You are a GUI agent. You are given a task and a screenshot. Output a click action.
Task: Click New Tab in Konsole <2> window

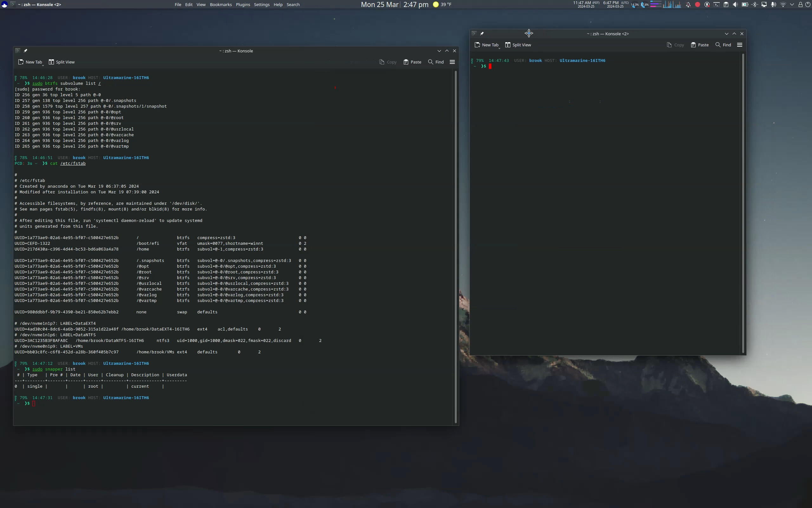click(x=487, y=45)
